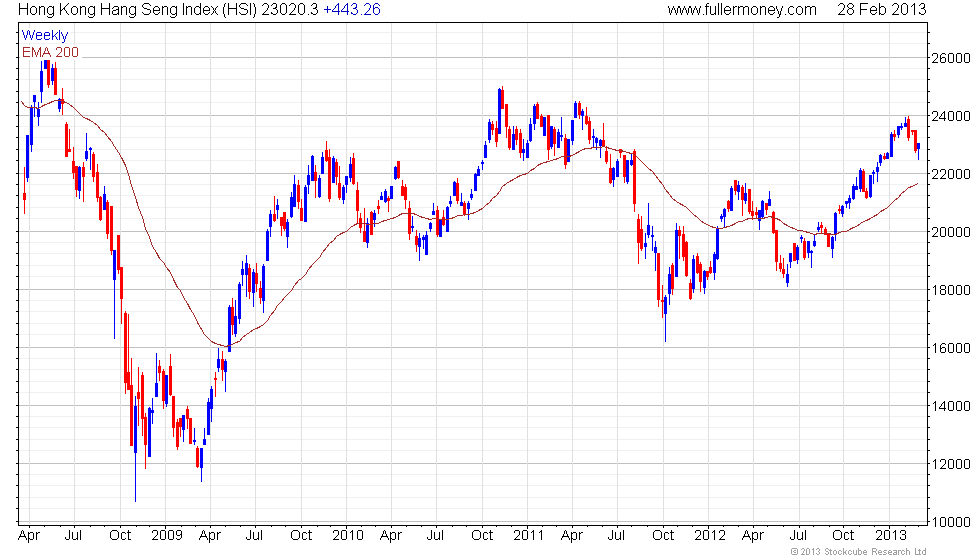Open the www.fullermoney.com link text
Viewport: 980px width, 560px height.
pos(742,9)
